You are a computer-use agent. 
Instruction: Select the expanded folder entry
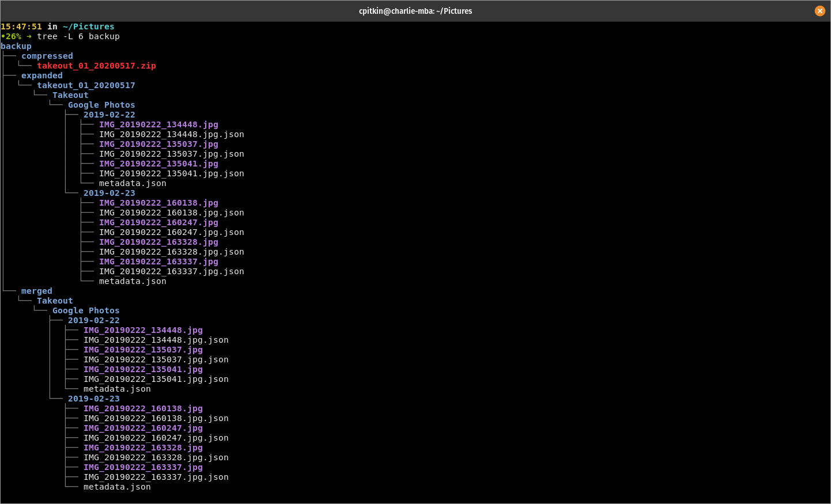(42, 75)
